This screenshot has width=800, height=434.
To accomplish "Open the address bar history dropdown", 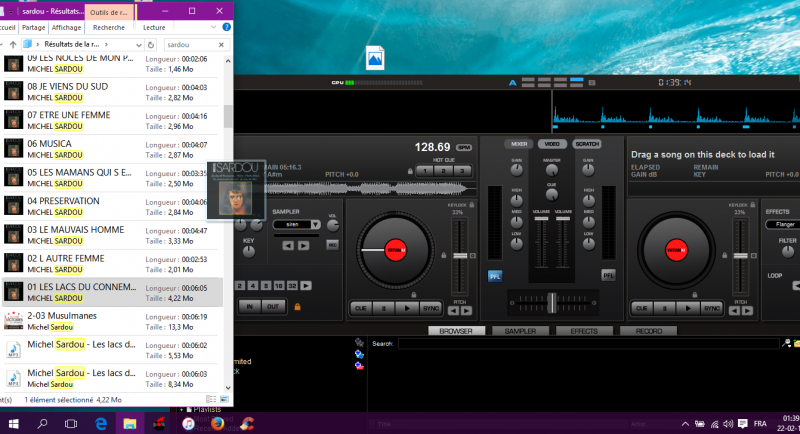I will click(x=139, y=45).
